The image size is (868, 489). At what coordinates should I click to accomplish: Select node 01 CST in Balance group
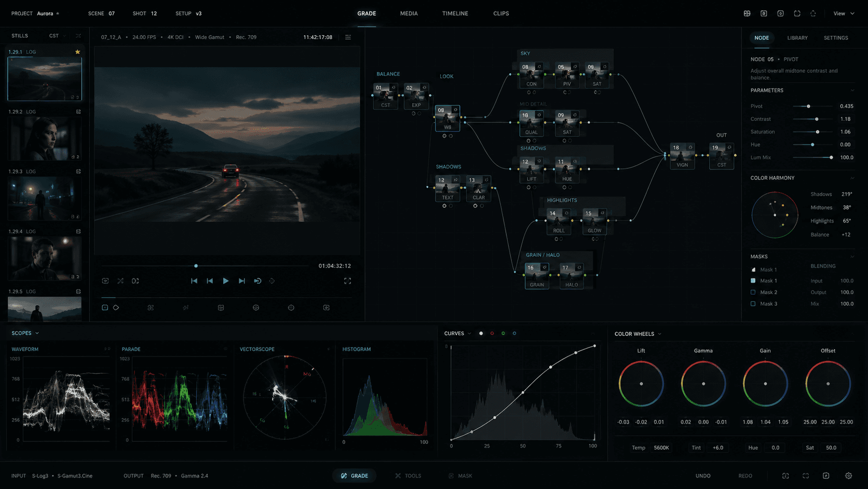click(386, 96)
